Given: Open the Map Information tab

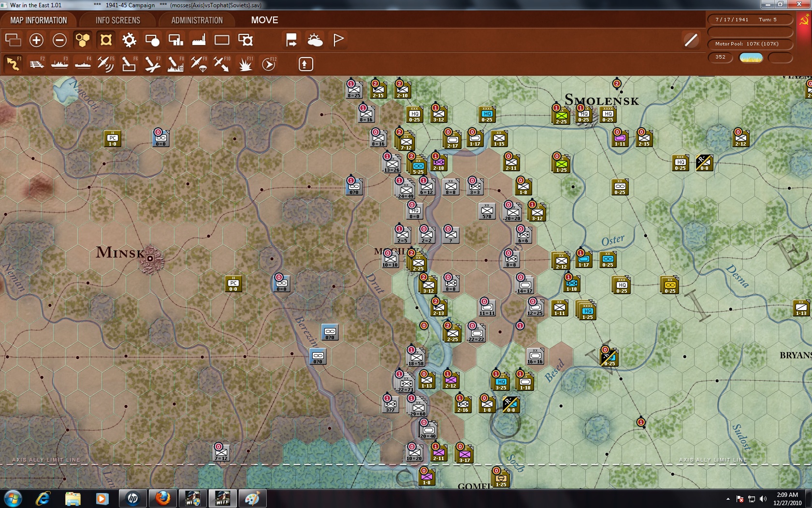Looking at the screenshot, I should coord(39,20).
